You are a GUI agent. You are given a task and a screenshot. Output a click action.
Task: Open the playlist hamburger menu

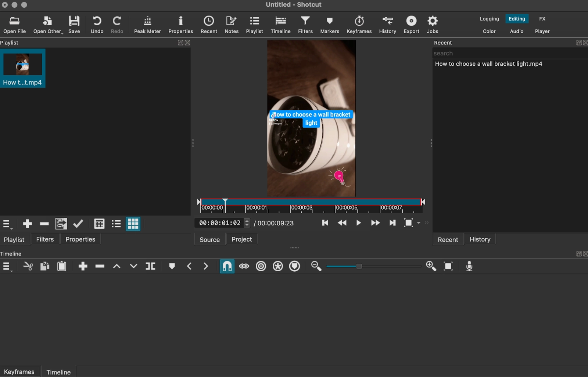coord(7,224)
